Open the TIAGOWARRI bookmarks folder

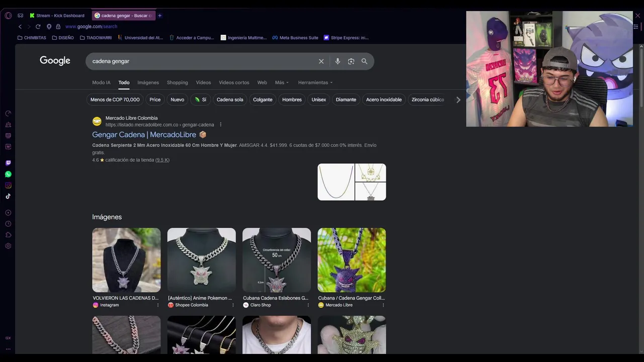(x=96, y=38)
